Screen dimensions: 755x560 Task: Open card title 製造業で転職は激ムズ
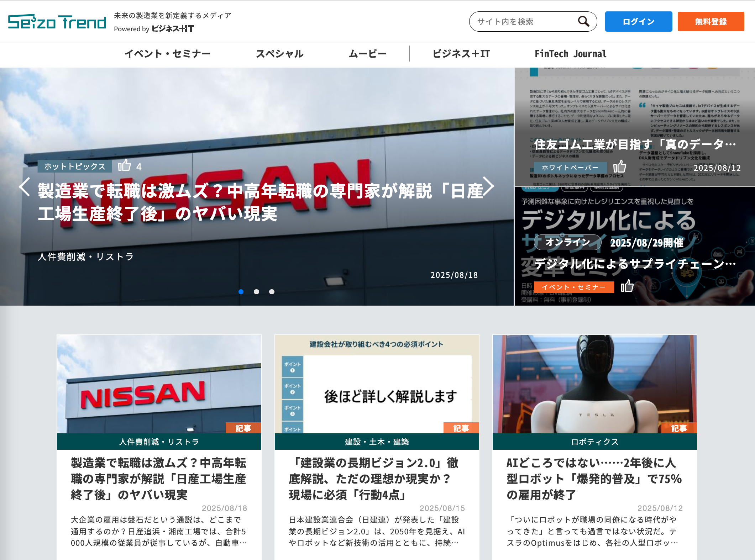159,479
